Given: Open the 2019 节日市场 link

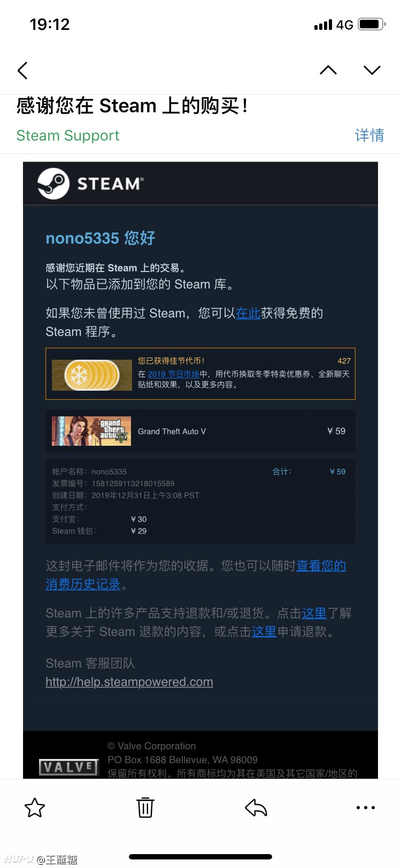Looking at the screenshot, I should pyautogui.click(x=173, y=374).
